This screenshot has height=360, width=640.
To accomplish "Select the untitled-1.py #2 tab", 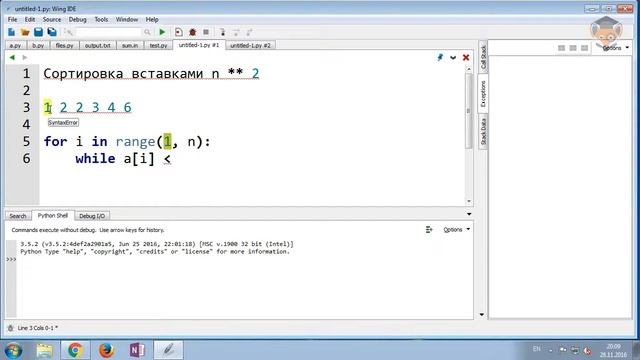I will (x=250, y=46).
